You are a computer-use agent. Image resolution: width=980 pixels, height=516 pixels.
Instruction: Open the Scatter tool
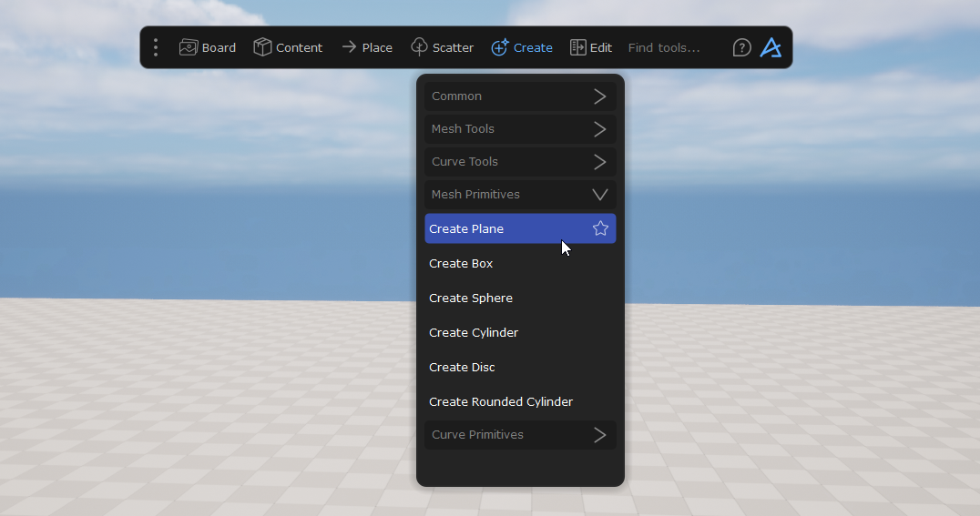point(420,47)
